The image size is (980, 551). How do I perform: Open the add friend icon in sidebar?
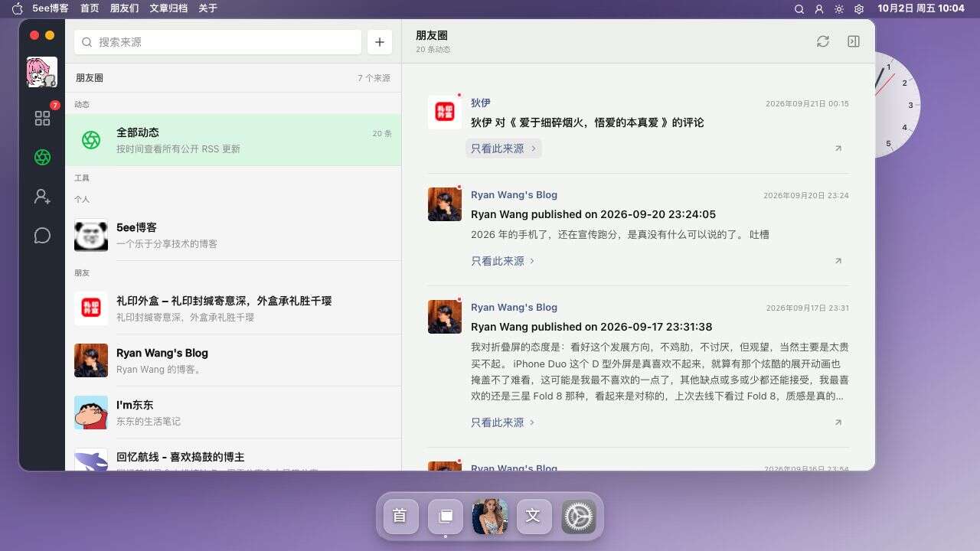tap(42, 197)
